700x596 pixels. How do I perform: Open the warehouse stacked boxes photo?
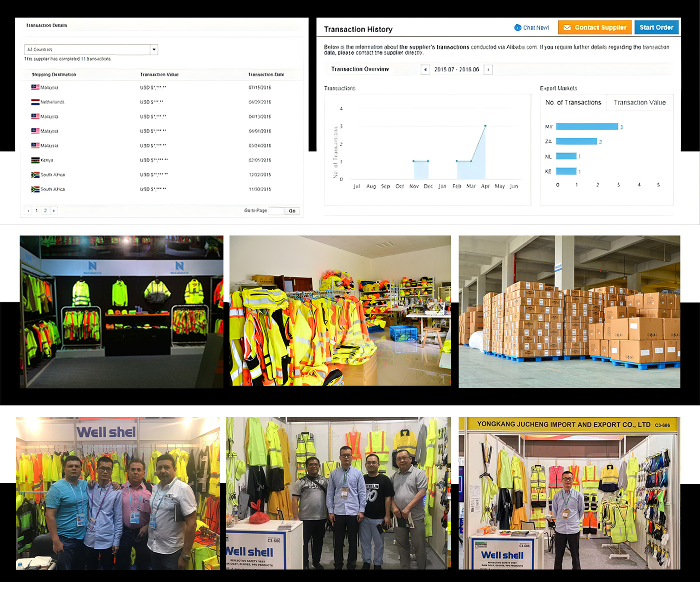(x=569, y=311)
